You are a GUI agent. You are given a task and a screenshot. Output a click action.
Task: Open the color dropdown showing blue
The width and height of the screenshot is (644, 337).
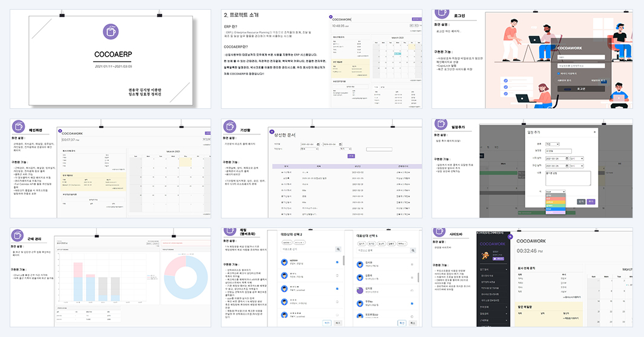point(555,192)
